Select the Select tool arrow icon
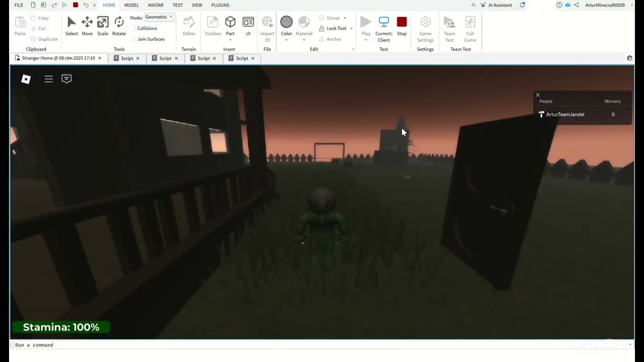This screenshot has height=362, width=644. click(x=71, y=22)
